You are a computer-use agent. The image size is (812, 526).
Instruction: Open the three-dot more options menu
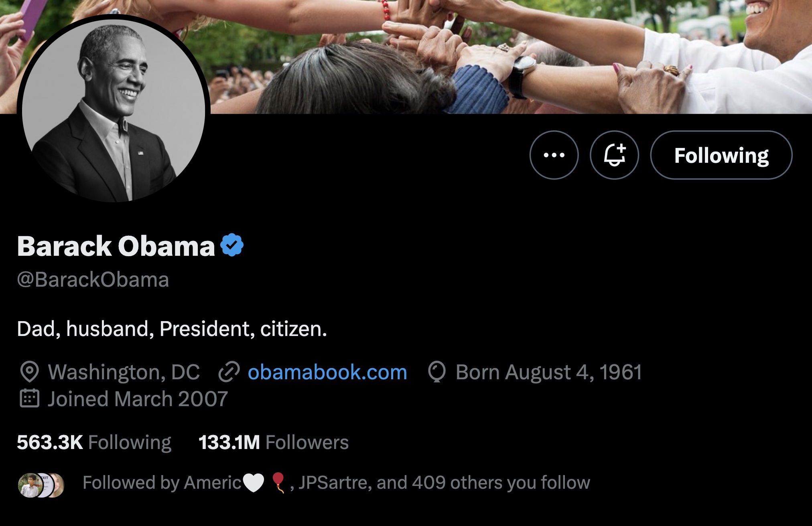click(554, 155)
